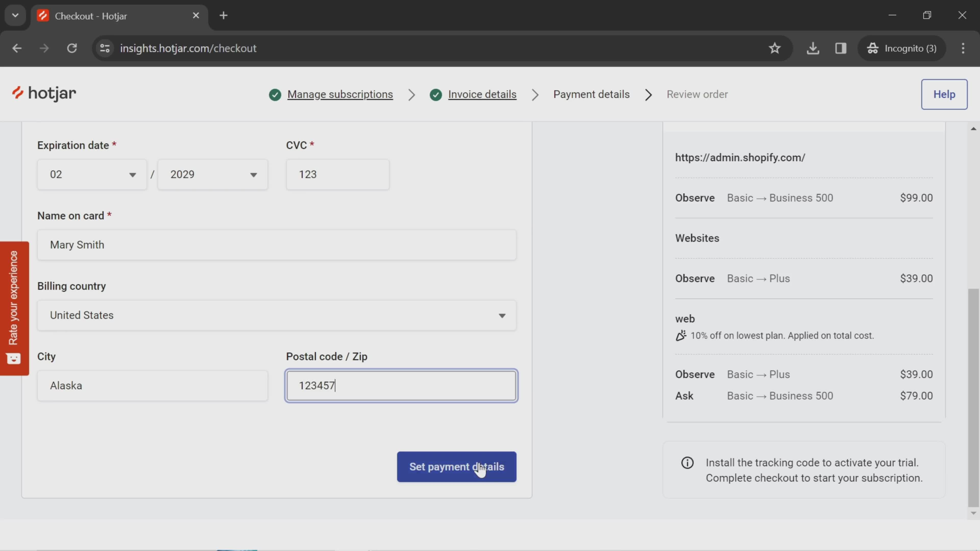Click 'Basic → Business 500' in Ask row
The height and width of the screenshot is (551, 980).
click(780, 396)
